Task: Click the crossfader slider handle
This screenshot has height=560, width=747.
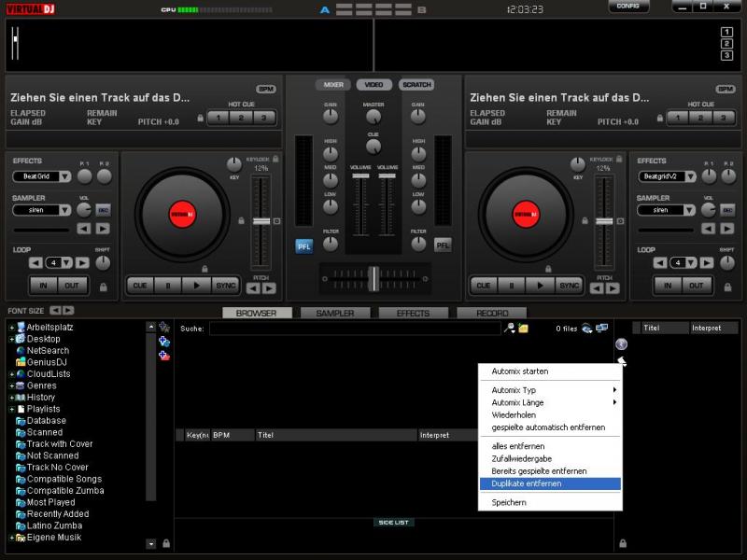Action: [373, 278]
